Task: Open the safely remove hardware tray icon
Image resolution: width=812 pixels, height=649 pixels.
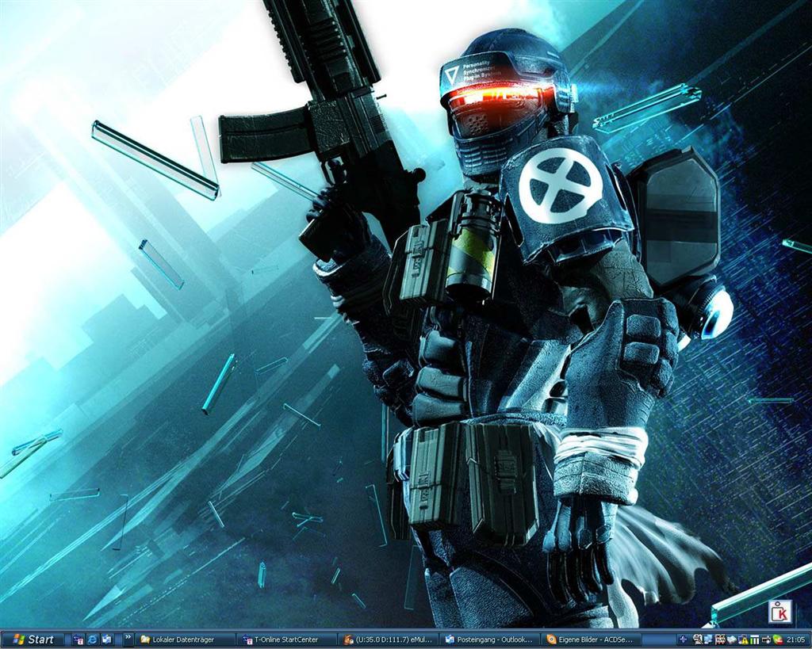Action: 767,640
